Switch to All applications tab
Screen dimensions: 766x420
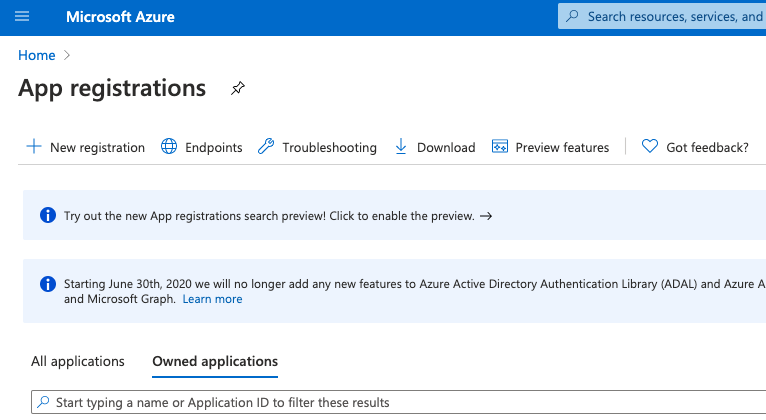78,361
